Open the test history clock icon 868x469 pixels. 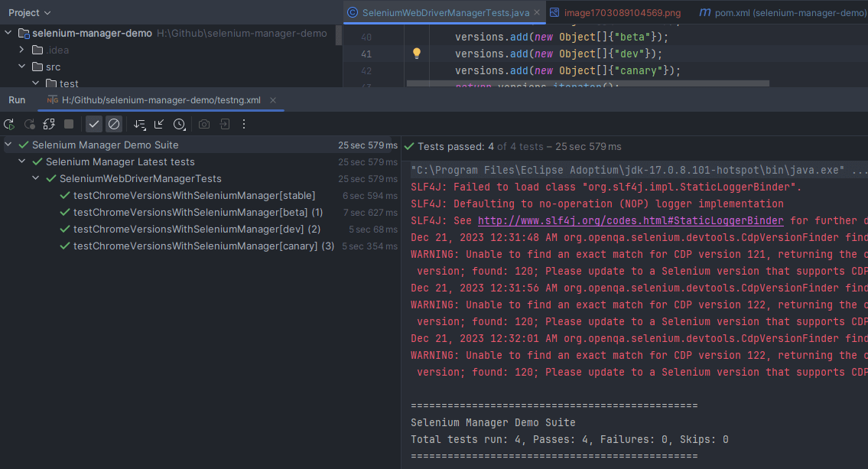tap(180, 124)
